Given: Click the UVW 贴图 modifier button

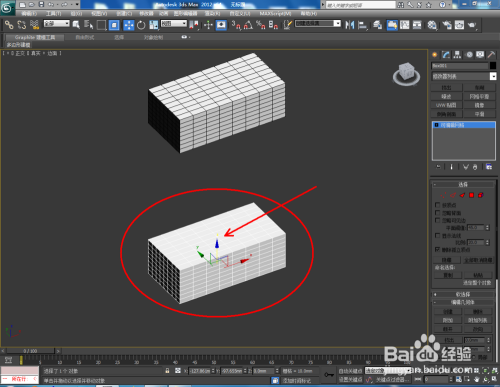Looking at the screenshot, I should coord(446,105).
